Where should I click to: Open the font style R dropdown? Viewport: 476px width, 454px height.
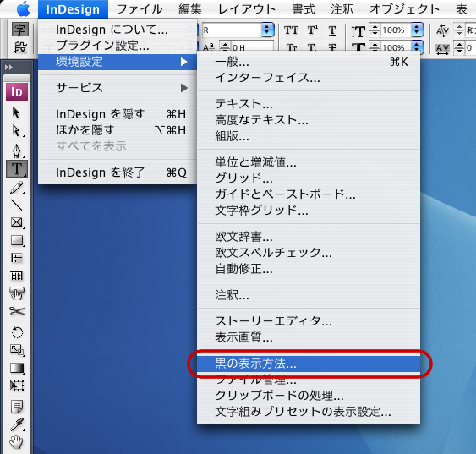point(267,30)
